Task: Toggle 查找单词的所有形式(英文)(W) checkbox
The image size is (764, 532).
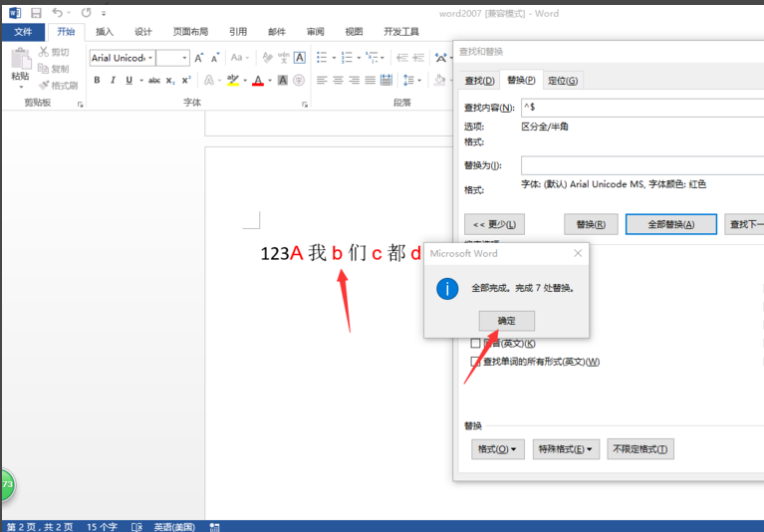Action: [x=475, y=362]
